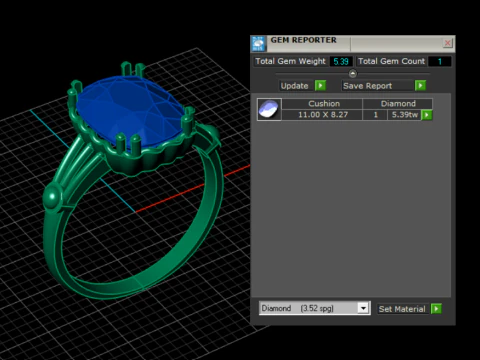Close the Gem Reporter panel
The image size is (480, 360).
pos(447,43)
